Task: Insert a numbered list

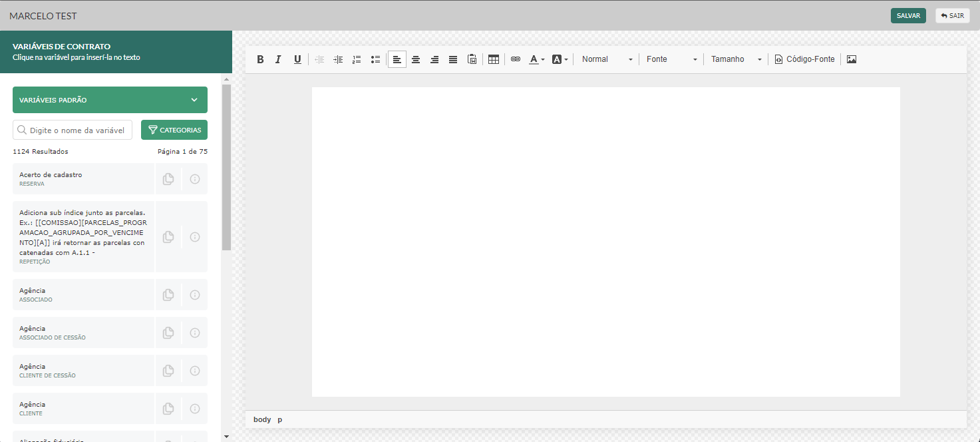Action: pos(357,59)
